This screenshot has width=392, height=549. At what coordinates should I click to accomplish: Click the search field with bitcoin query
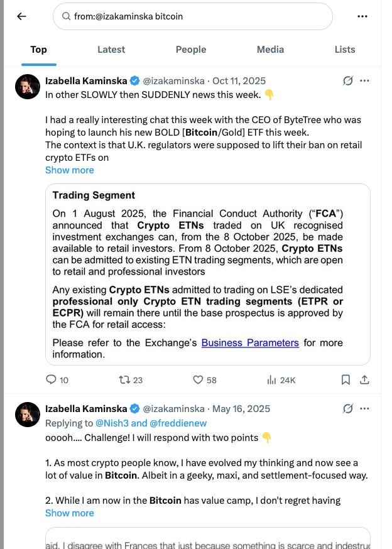pos(193,16)
